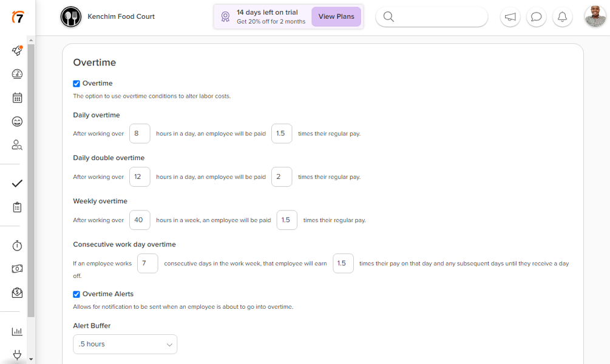Open the bar chart reports icon
610x364 pixels.
(x=17, y=331)
